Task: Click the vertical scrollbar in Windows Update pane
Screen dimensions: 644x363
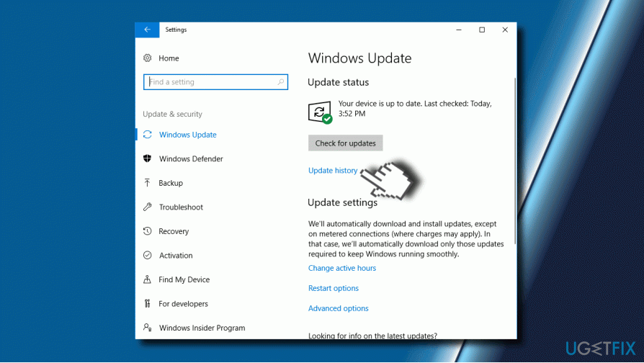Action: 515,161
